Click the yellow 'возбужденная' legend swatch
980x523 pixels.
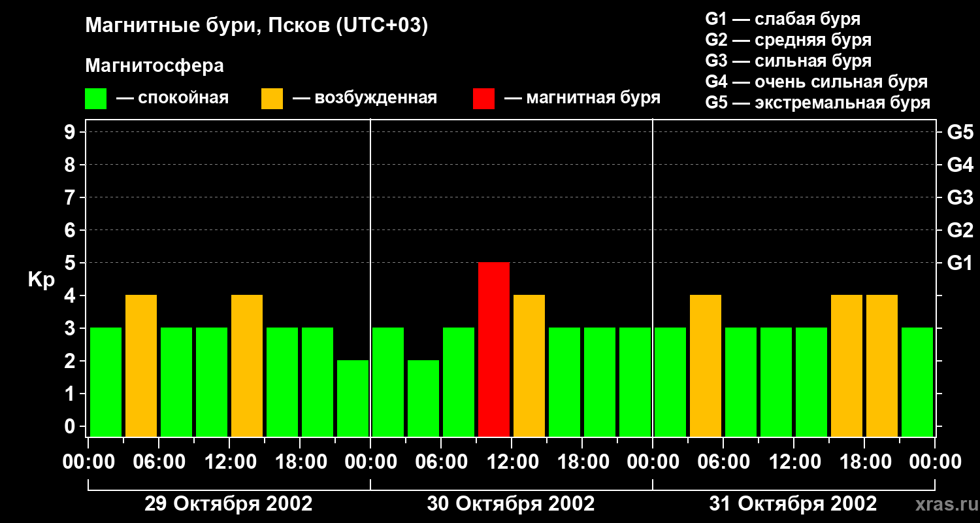(x=272, y=99)
